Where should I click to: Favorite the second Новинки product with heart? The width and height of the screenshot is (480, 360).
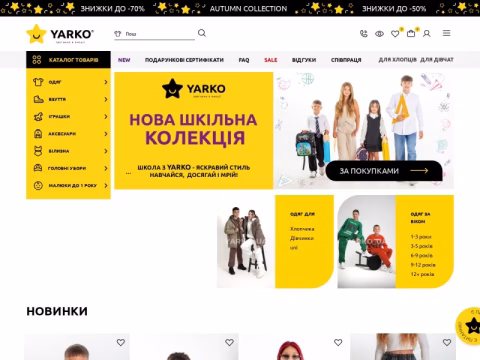click(x=229, y=342)
